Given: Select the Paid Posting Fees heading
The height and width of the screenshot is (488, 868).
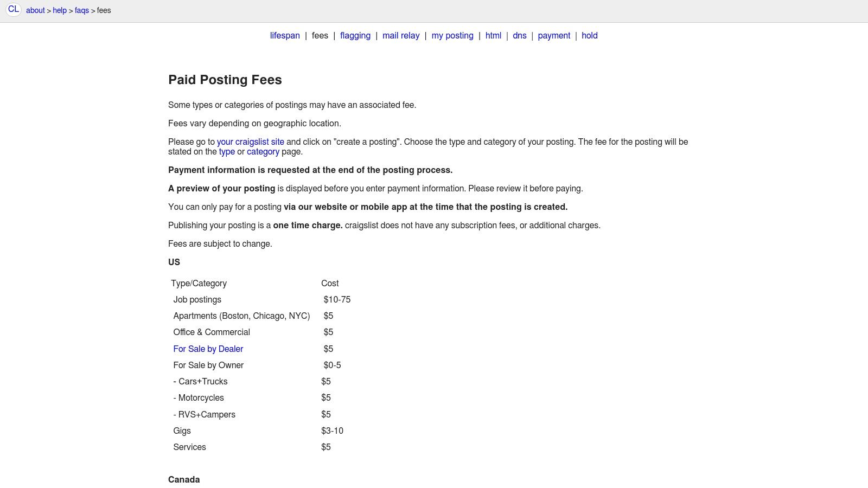Looking at the screenshot, I should [x=225, y=80].
